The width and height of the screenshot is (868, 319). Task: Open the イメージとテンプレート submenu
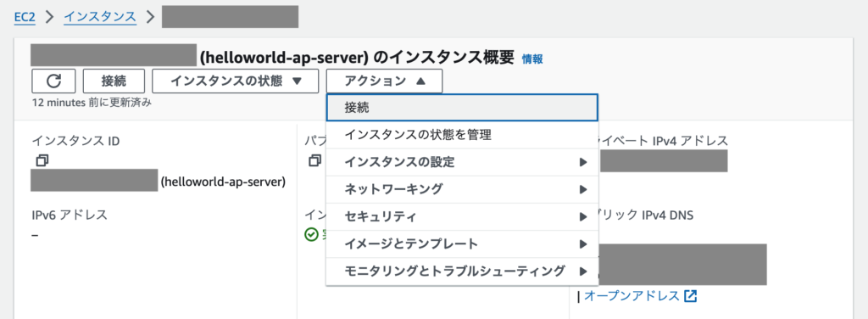[462, 243]
